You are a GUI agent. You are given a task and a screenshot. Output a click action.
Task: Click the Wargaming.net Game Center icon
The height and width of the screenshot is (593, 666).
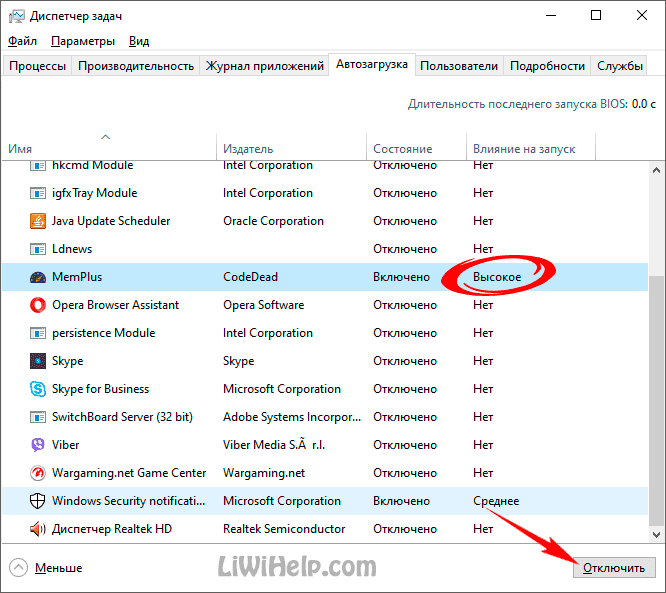coord(38,473)
